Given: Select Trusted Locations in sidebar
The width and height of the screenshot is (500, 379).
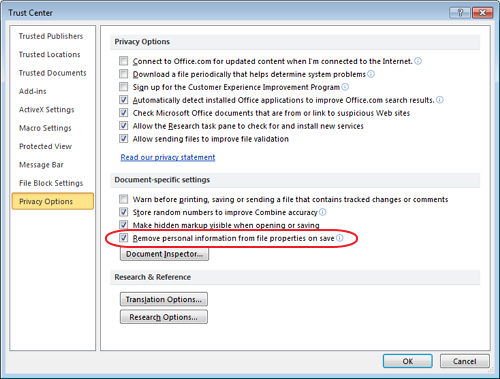Looking at the screenshot, I should [50, 54].
